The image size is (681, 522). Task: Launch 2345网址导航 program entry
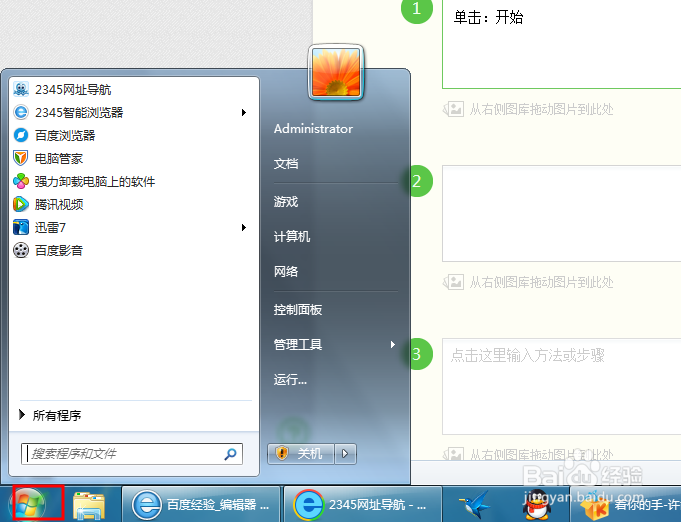134,89
